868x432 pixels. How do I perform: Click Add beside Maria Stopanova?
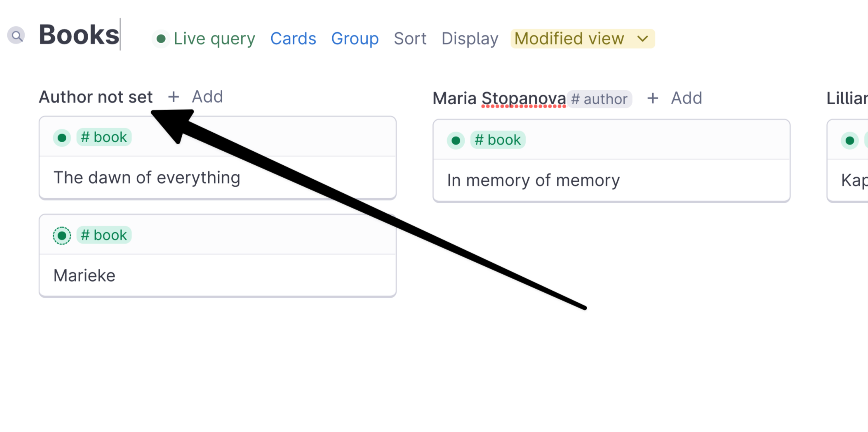click(x=686, y=98)
